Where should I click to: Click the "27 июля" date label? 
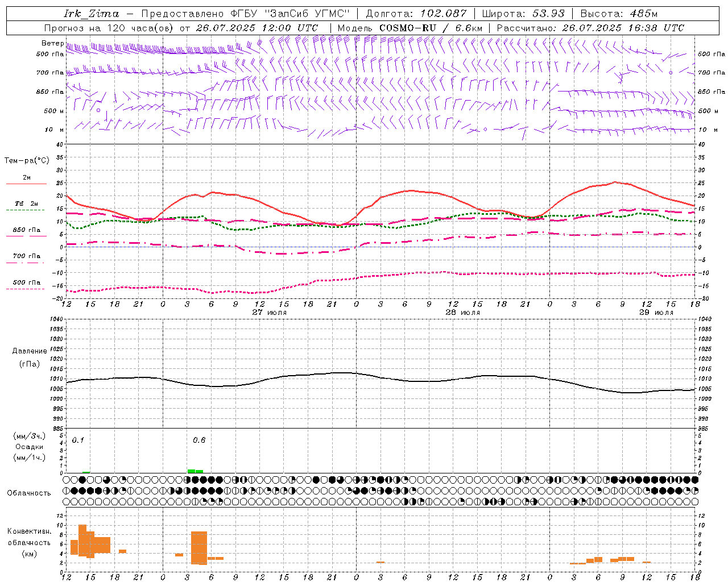270,313
